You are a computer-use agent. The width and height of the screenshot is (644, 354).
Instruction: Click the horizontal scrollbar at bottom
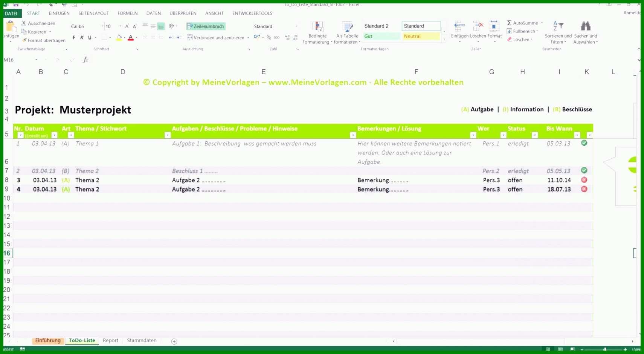(x=480, y=341)
